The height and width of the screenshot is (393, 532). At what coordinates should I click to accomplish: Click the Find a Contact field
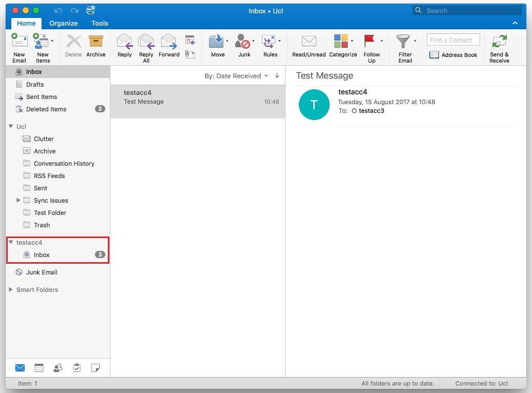pos(453,40)
